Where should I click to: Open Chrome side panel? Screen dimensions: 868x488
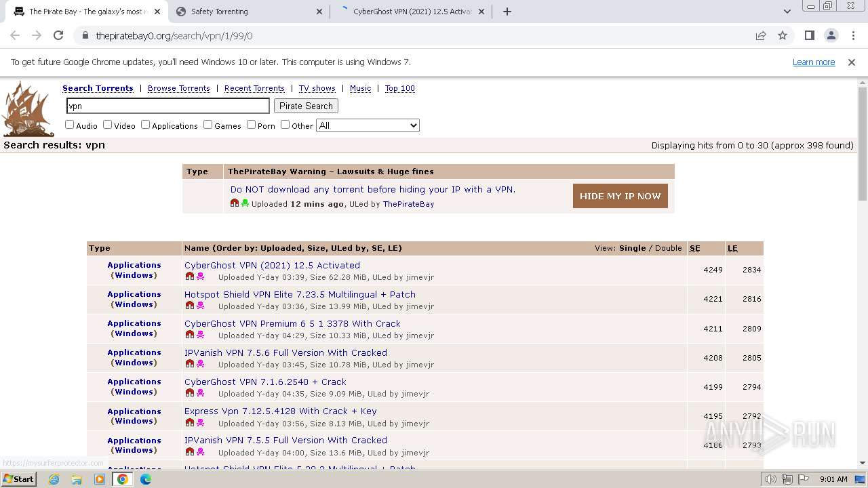tap(809, 36)
